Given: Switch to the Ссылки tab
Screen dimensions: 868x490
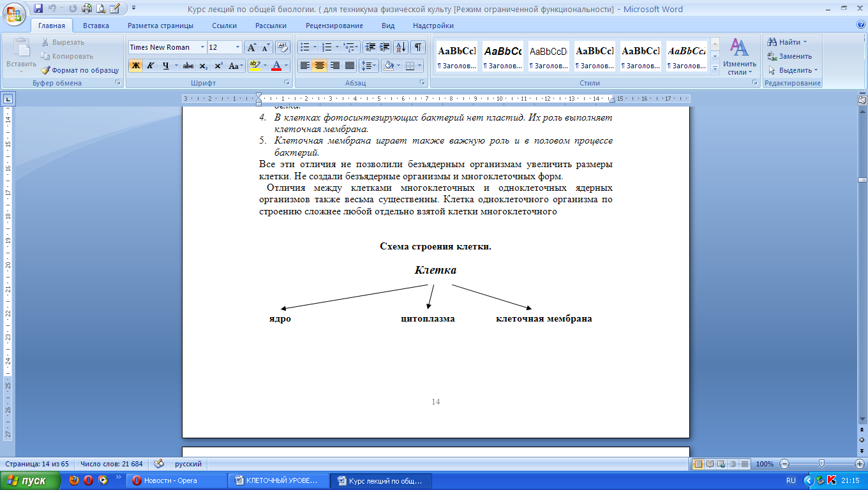Looking at the screenshot, I should (x=225, y=26).
